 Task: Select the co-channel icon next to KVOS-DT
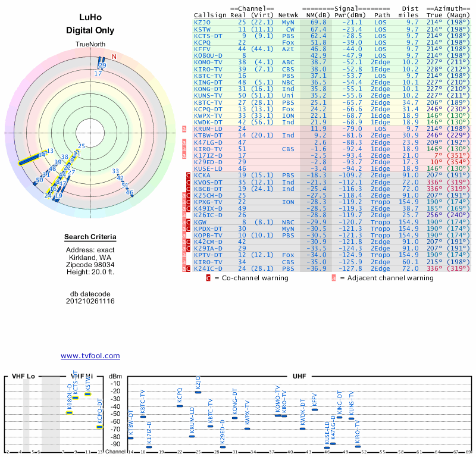click(189, 182)
